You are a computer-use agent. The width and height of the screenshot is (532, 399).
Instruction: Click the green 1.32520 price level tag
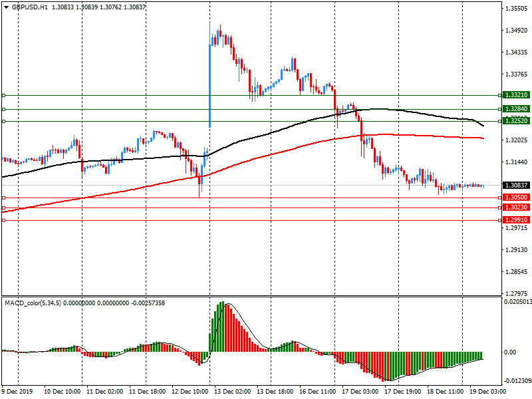[516, 121]
